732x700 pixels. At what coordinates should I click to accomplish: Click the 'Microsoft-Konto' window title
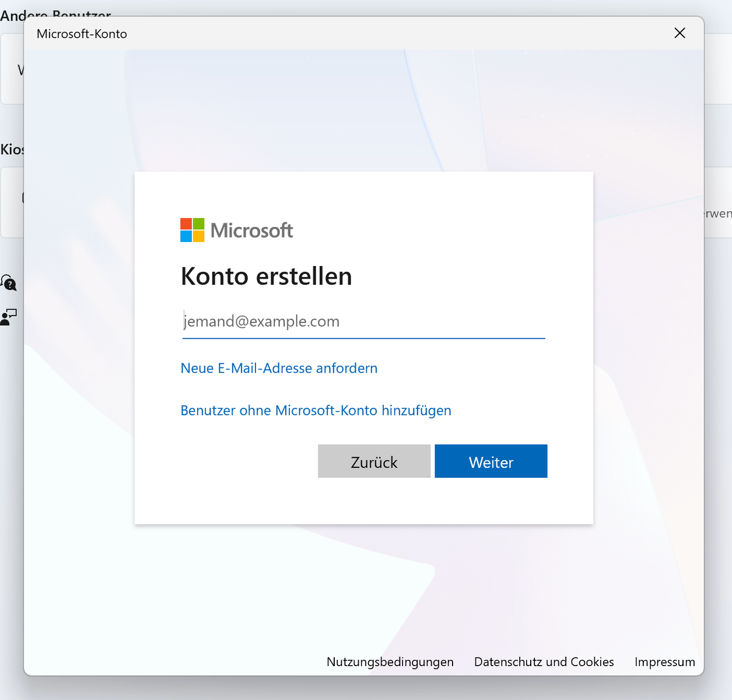(82, 34)
